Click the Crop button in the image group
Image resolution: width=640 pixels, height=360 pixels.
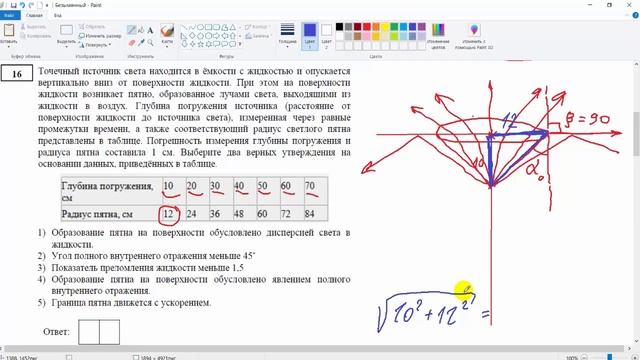coord(92,27)
